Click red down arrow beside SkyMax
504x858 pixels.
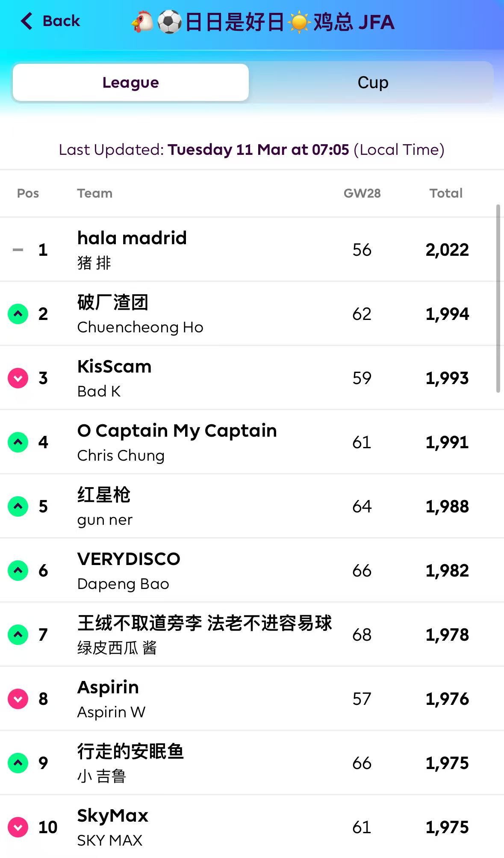tap(18, 827)
